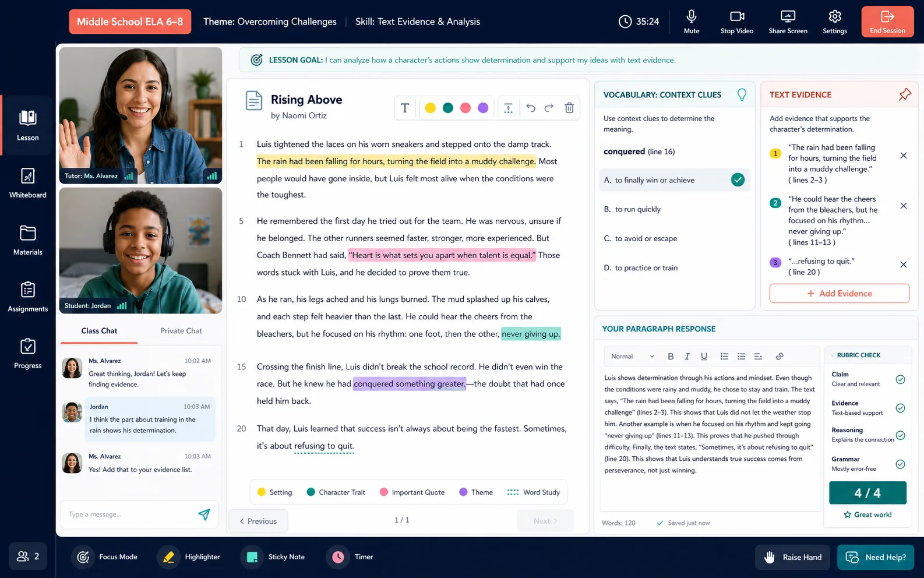
Task: Click Ms. Alvarez tutor video thumbnail
Action: coord(140,115)
